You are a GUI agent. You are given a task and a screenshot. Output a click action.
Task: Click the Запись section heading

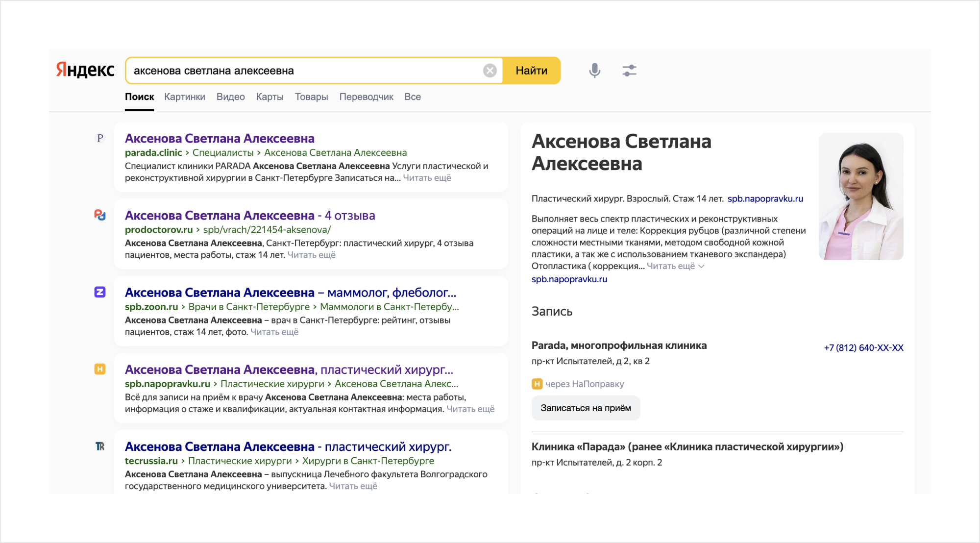552,311
